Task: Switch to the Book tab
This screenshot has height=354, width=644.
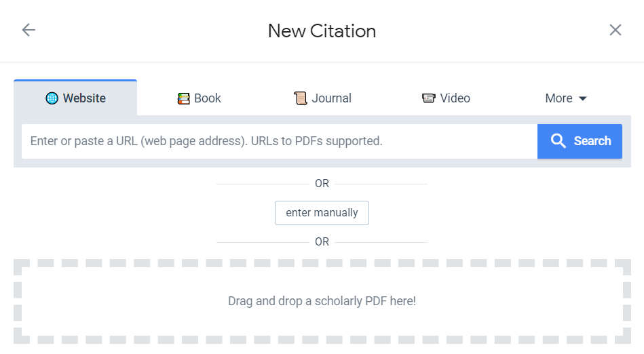Action: [x=200, y=98]
